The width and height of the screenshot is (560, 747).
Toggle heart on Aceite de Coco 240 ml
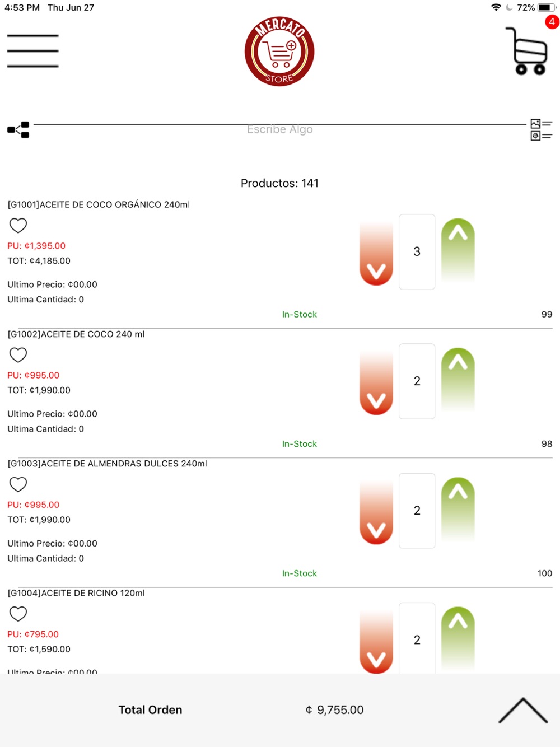18,354
